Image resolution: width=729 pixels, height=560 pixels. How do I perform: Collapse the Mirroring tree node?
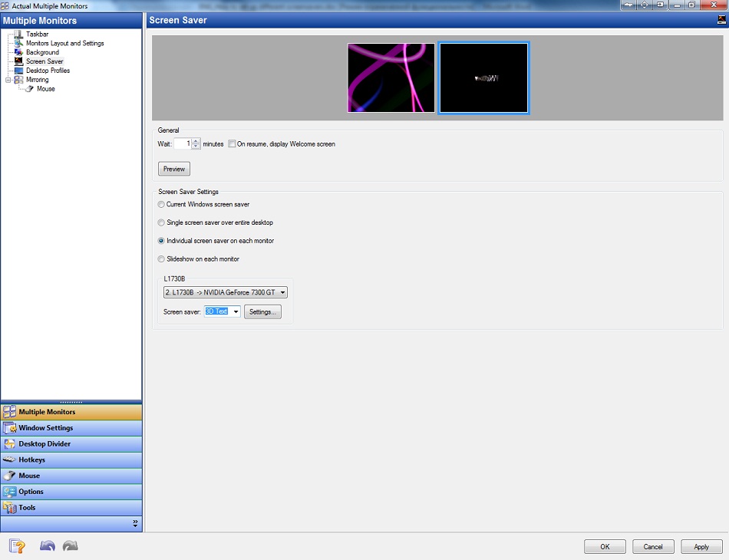(8, 80)
